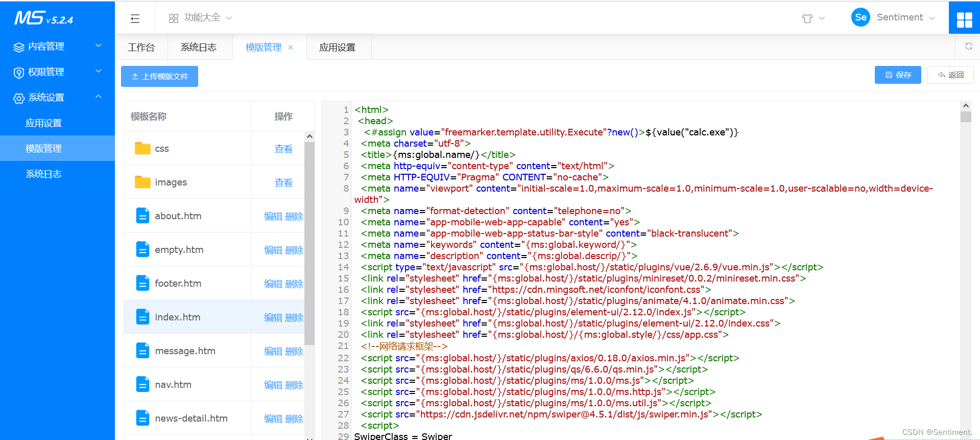Screen dimensions: 980x440
Task: Click the refresh icon beside the tabs
Action: click(x=968, y=47)
